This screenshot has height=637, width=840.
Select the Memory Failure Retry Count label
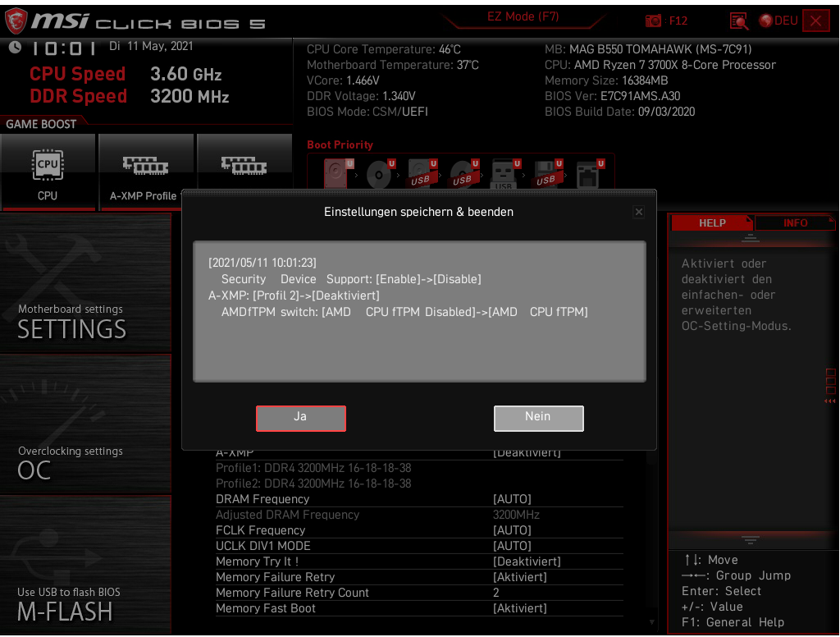(x=292, y=593)
